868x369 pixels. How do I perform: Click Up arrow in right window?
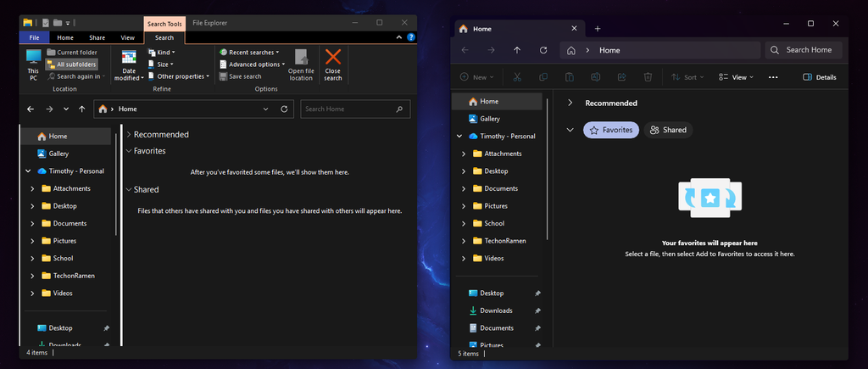pos(517,50)
